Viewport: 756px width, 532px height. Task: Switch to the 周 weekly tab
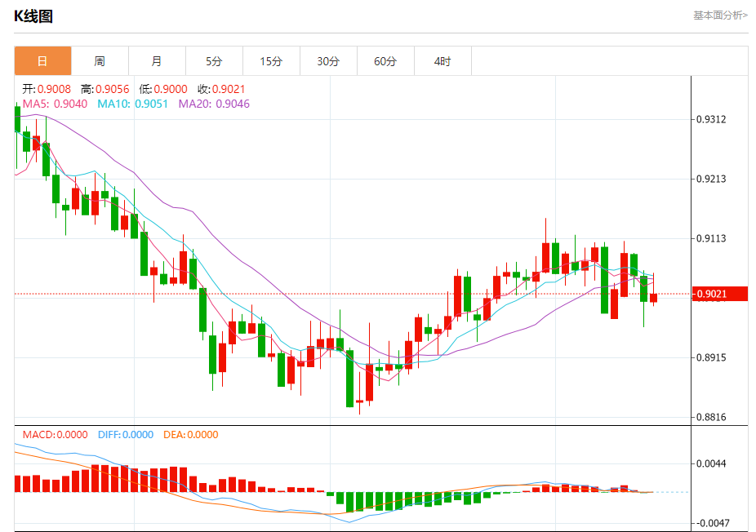pos(100,61)
